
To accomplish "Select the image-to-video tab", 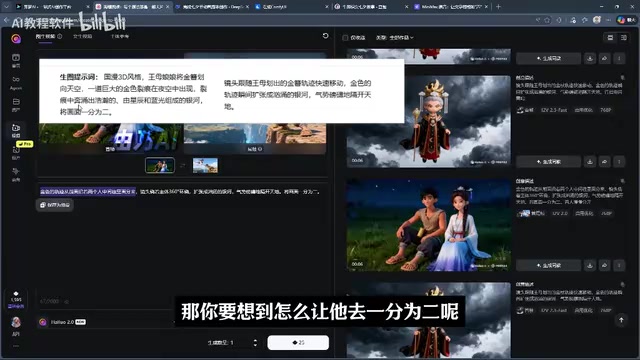I will (x=49, y=36).
